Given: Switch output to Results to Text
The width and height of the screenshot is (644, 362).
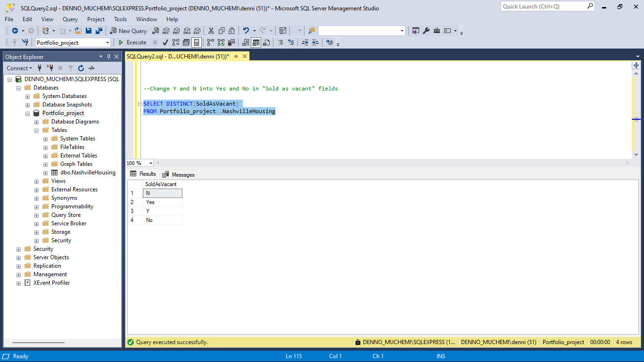Looking at the screenshot, I should click(x=246, y=42).
